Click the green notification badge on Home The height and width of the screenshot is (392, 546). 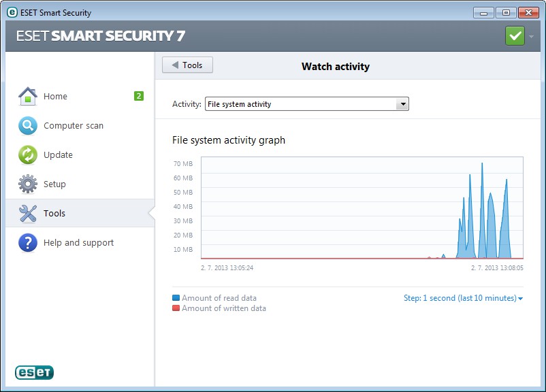[x=138, y=96]
